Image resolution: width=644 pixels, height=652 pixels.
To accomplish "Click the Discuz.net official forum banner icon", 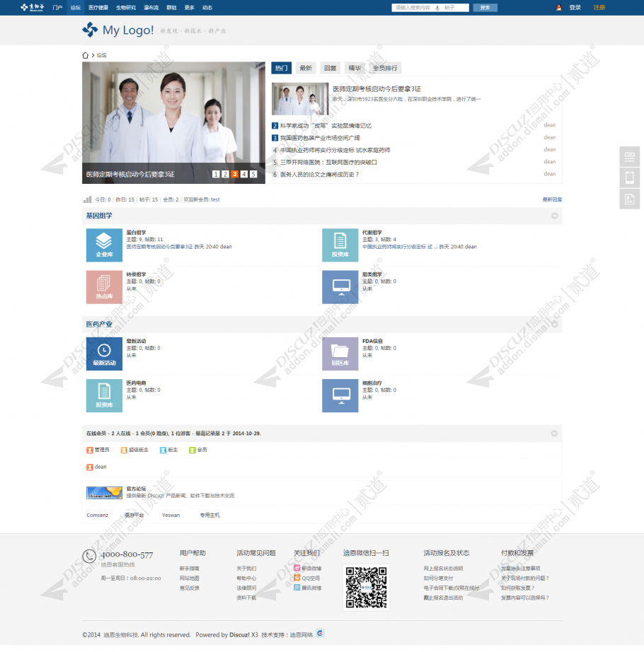I will click(x=104, y=492).
